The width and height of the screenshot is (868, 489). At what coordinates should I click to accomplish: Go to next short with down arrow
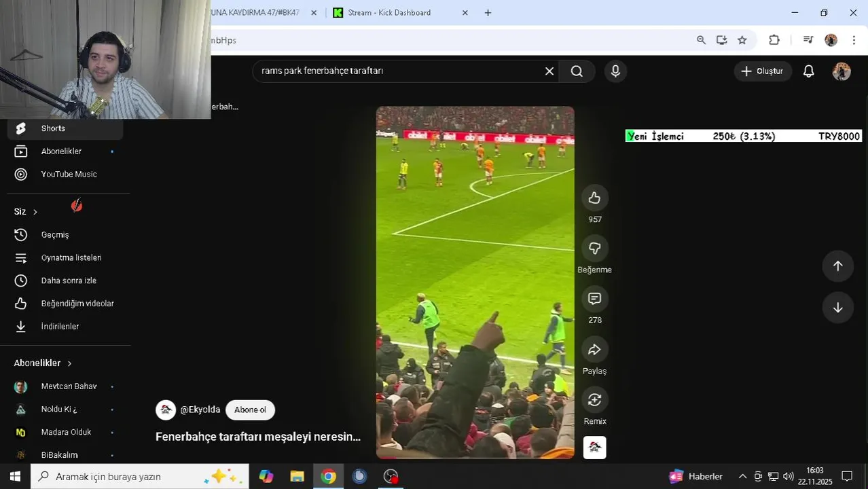[837, 308]
